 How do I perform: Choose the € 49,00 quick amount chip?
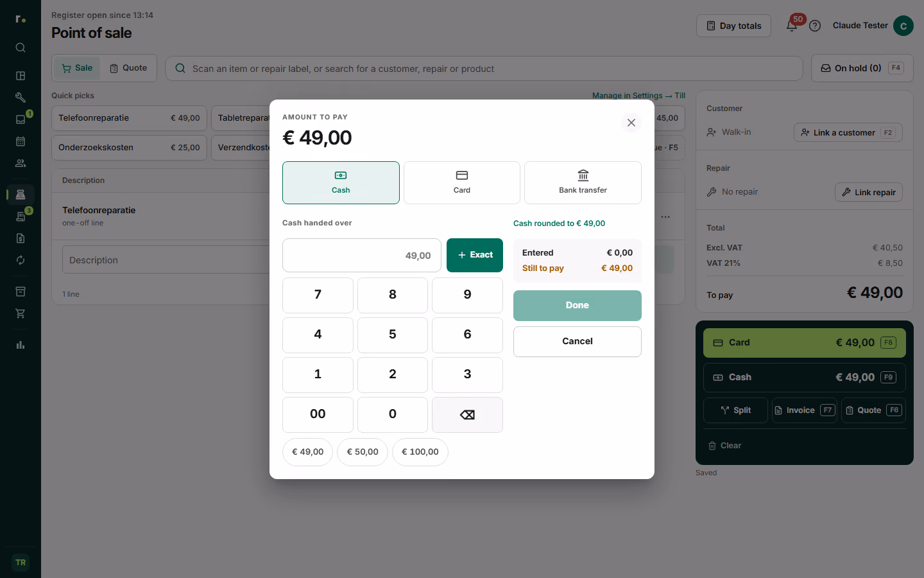tap(307, 452)
